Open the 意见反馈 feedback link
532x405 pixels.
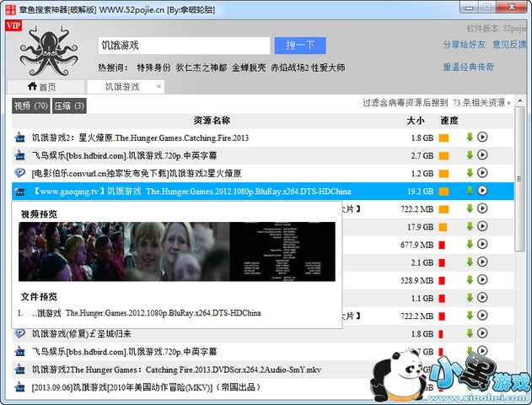point(509,44)
